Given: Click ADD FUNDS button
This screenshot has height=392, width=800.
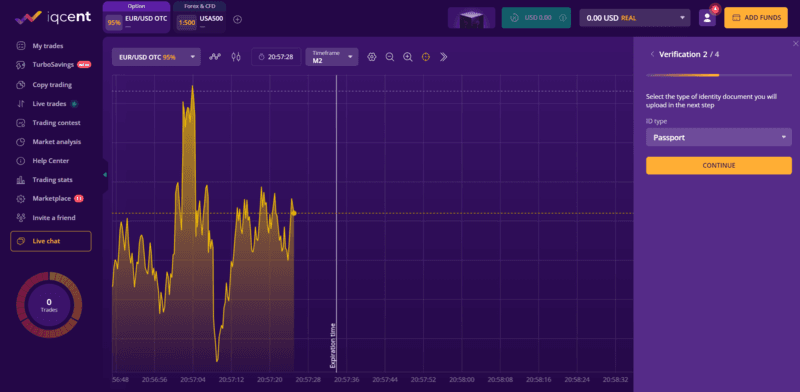Looking at the screenshot, I should point(756,18).
